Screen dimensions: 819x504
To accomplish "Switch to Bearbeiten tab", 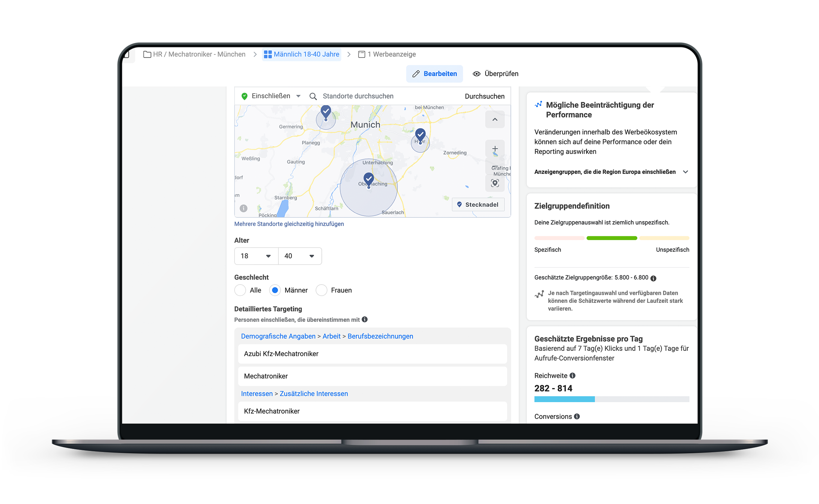I will [434, 74].
